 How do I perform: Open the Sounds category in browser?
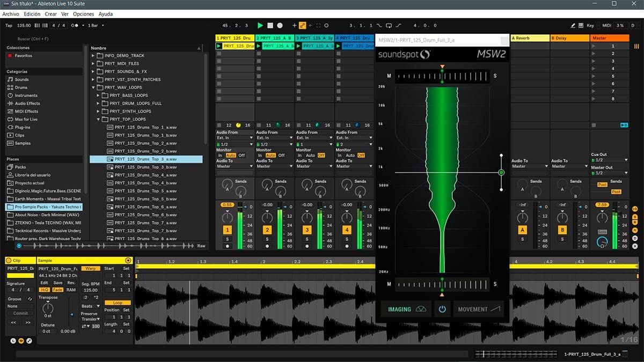22,79
